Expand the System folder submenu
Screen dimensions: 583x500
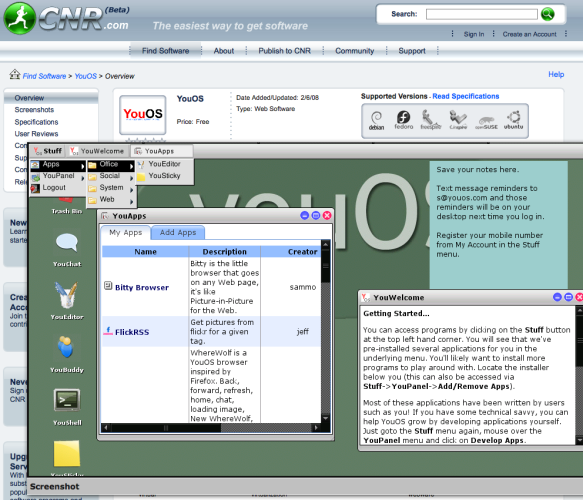click(111, 188)
